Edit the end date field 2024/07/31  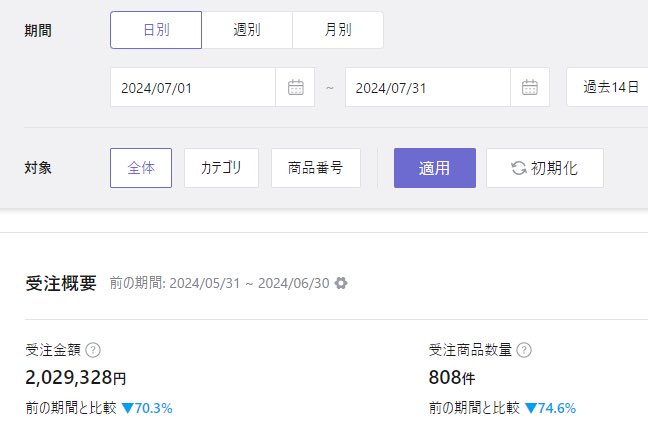pyautogui.click(x=428, y=87)
